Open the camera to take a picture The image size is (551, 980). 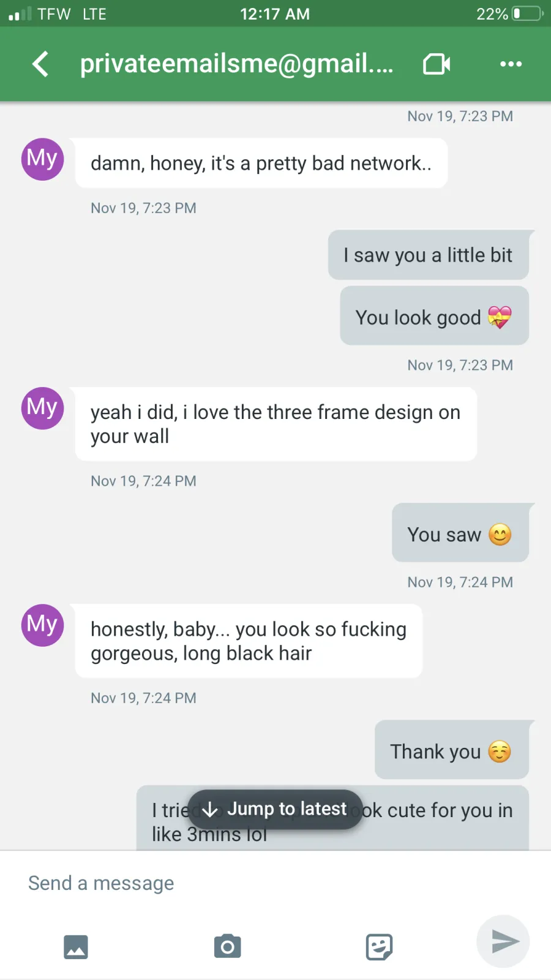pyautogui.click(x=227, y=947)
